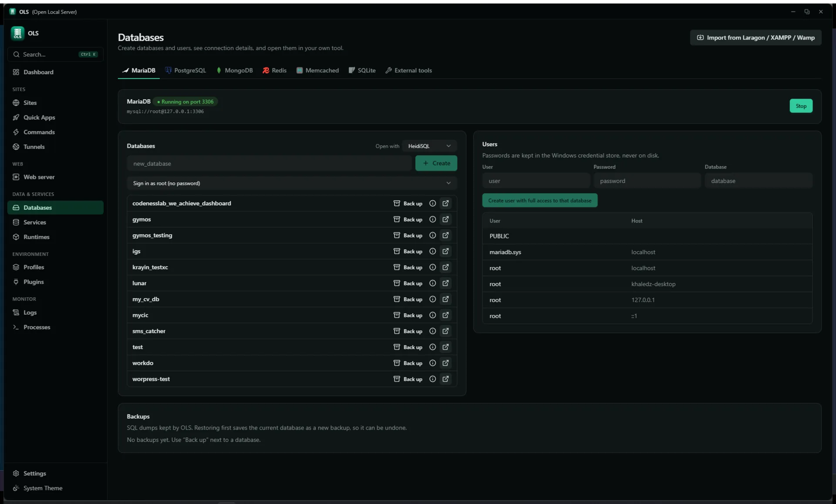
Task: View info for my_cv_db
Action: (x=432, y=299)
